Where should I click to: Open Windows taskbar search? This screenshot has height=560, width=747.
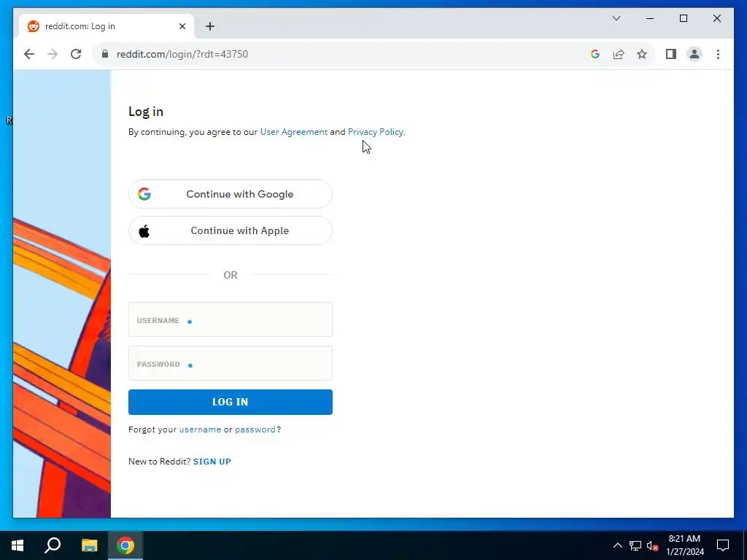coord(53,545)
